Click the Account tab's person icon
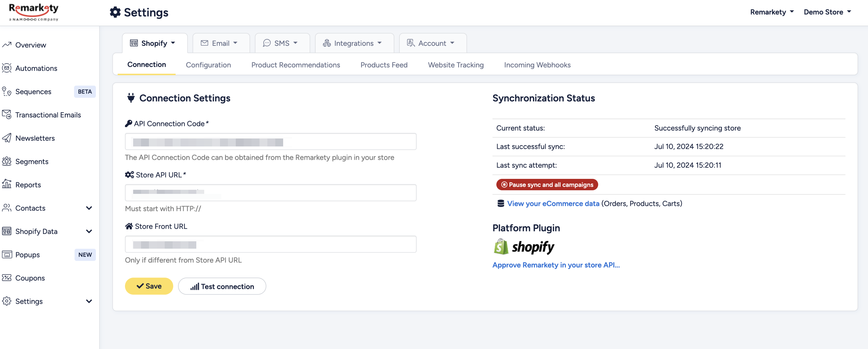 coord(410,43)
